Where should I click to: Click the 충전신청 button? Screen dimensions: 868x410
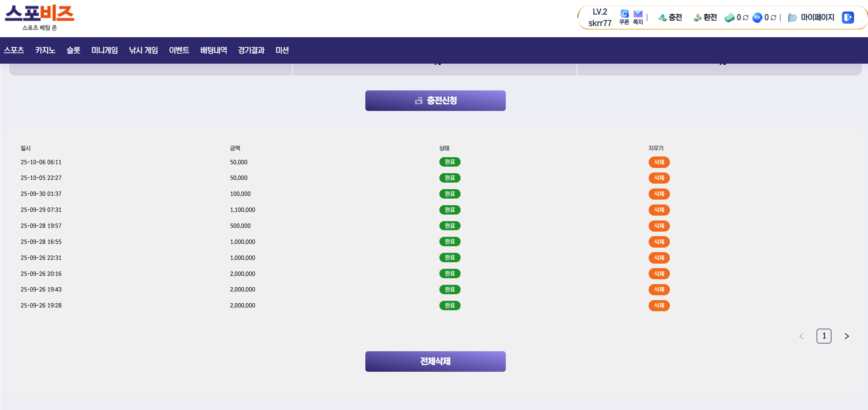435,101
